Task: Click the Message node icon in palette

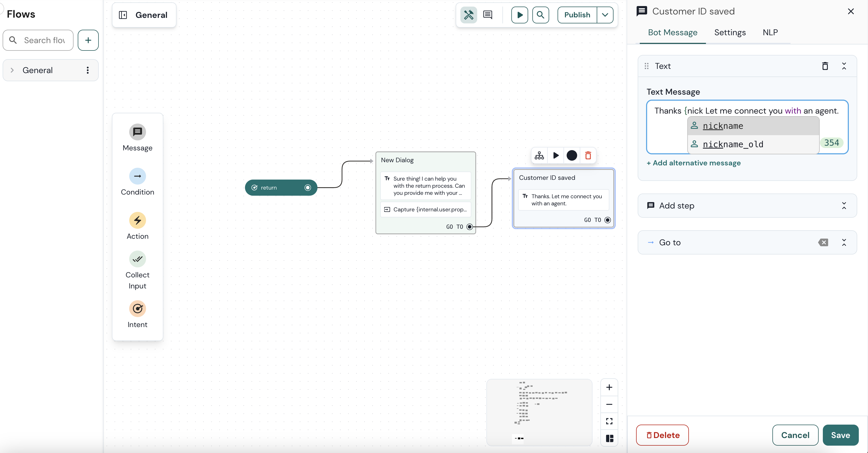Action: coord(137,132)
